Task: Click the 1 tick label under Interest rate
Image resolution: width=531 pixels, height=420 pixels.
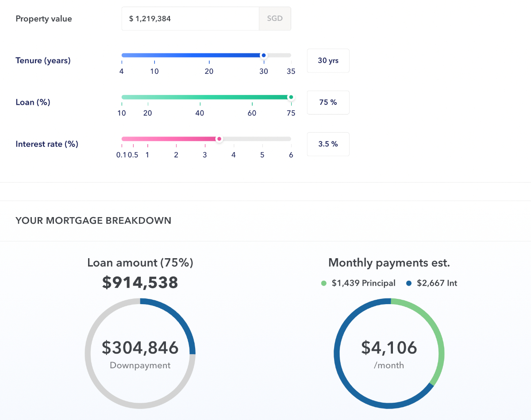Action: click(147, 155)
